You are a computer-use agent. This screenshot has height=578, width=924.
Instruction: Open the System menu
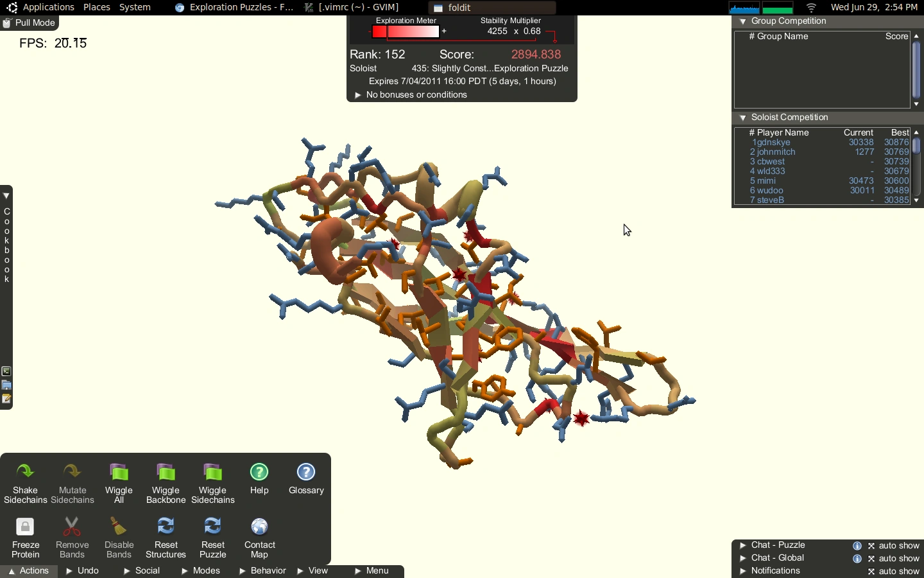pos(135,8)
